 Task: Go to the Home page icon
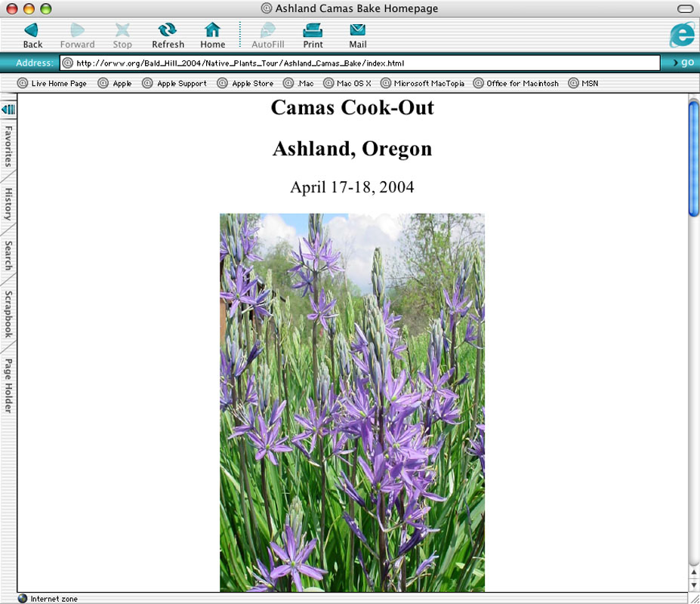(212, 35)
